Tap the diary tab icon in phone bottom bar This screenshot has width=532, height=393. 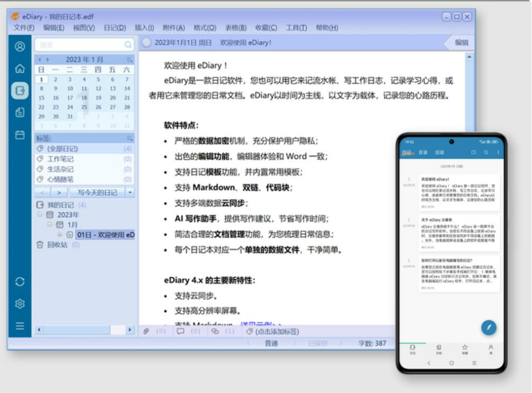pos(413,349)
